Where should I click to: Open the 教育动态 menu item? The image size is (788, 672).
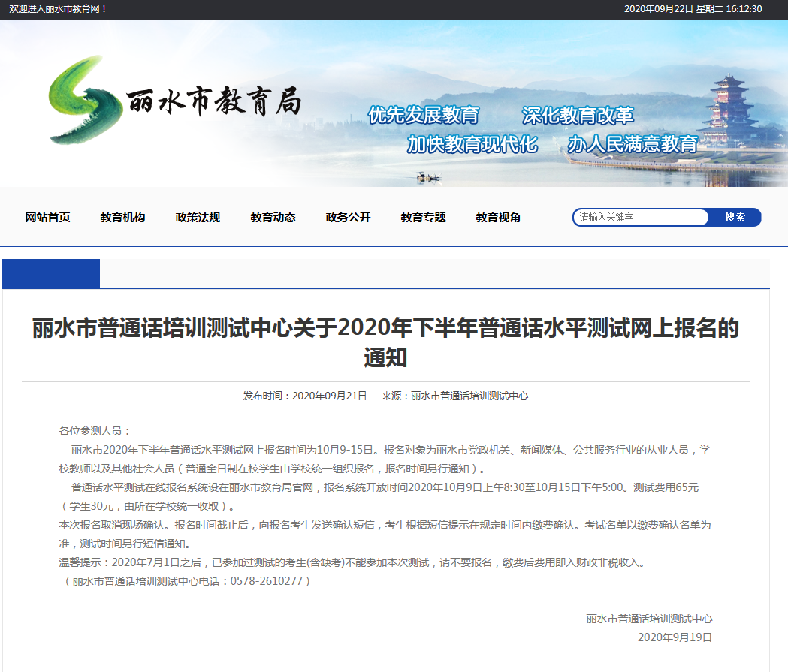273,217
